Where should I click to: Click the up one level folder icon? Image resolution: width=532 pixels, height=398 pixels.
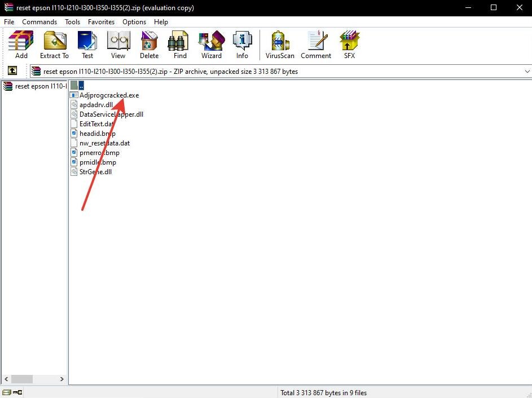click(12, 71)
